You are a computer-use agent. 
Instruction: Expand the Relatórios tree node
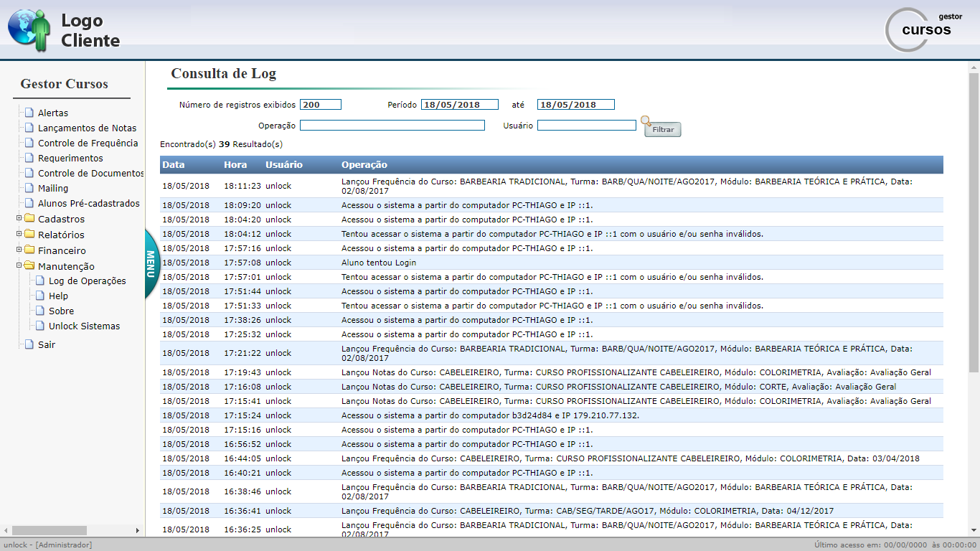(19, 234)
